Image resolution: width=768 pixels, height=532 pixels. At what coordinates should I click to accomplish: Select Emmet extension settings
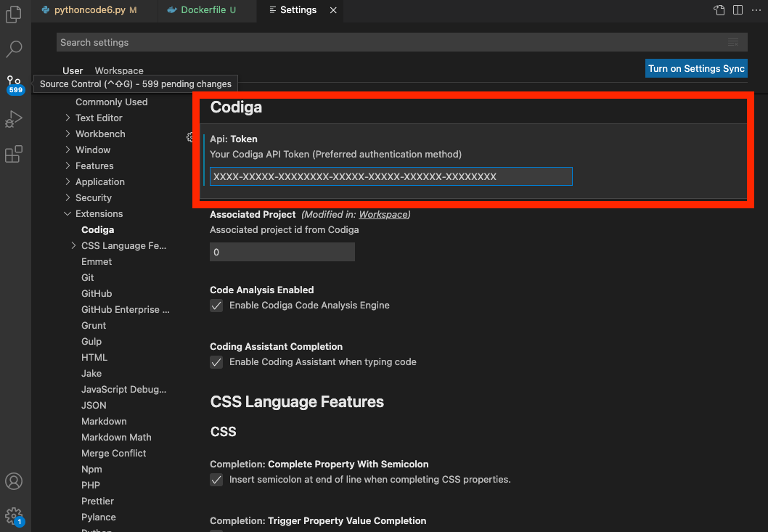tap(97, 261)
